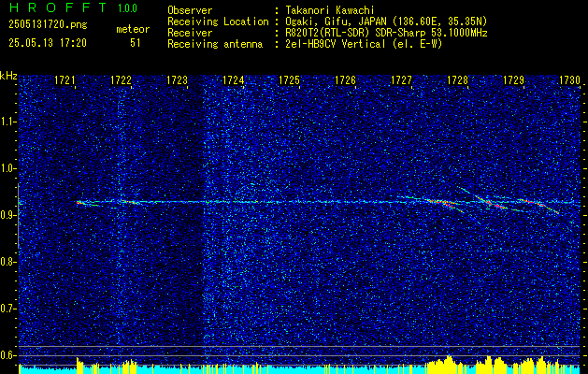Click the 1723 time marker
The image size is (588, 374).
pos(177,79)
